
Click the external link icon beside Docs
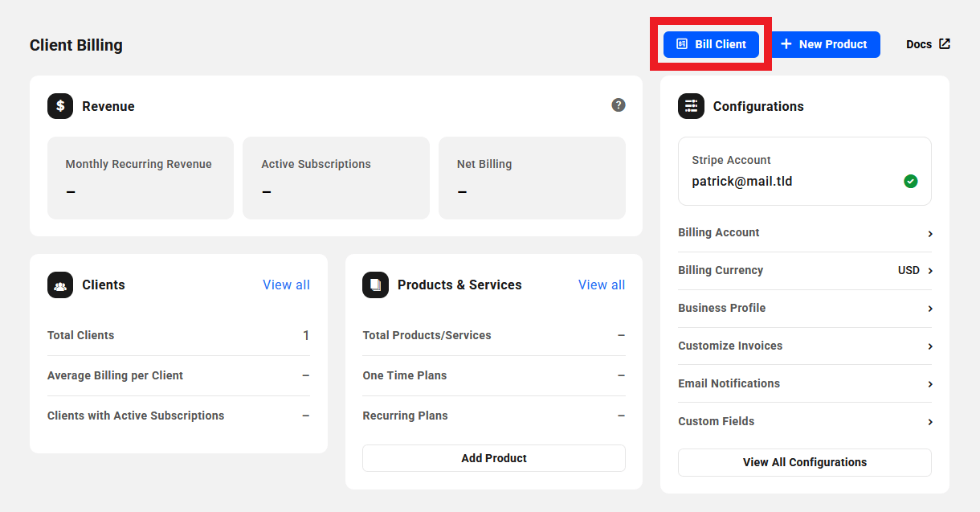945,44
